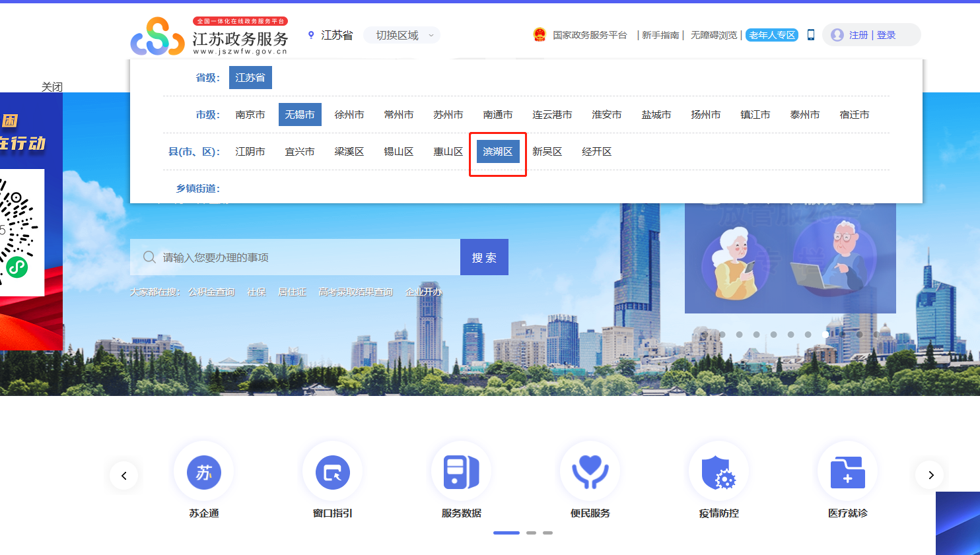Switch to 老年人专区 mode
The height and width of the screenshot is (555, 980).
pyautogui.click(x=772, y=35)
